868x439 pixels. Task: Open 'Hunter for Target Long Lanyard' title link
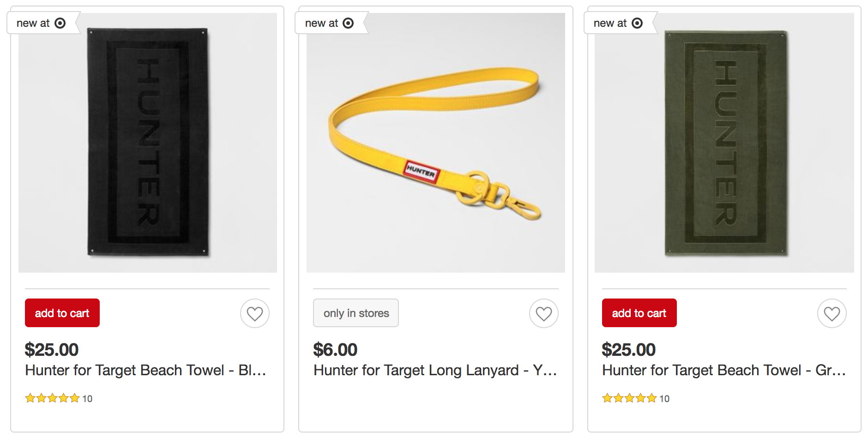click(435, 370)
